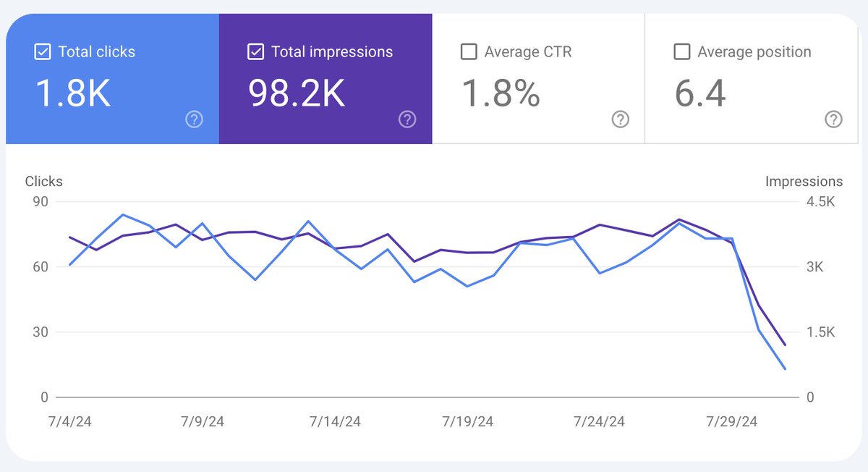
Task: Select the 1.8% average CTR value
Action: click(501, 93)
